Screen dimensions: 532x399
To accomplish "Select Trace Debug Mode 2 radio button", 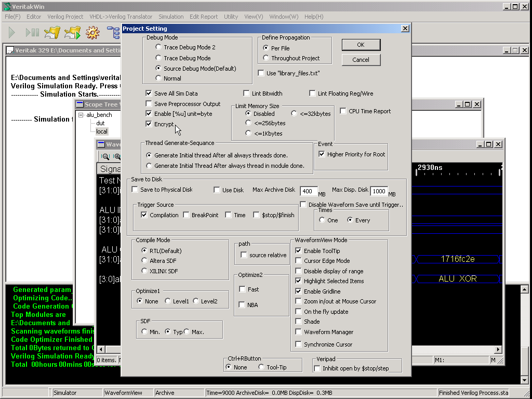I will click(x=158, y=47).
